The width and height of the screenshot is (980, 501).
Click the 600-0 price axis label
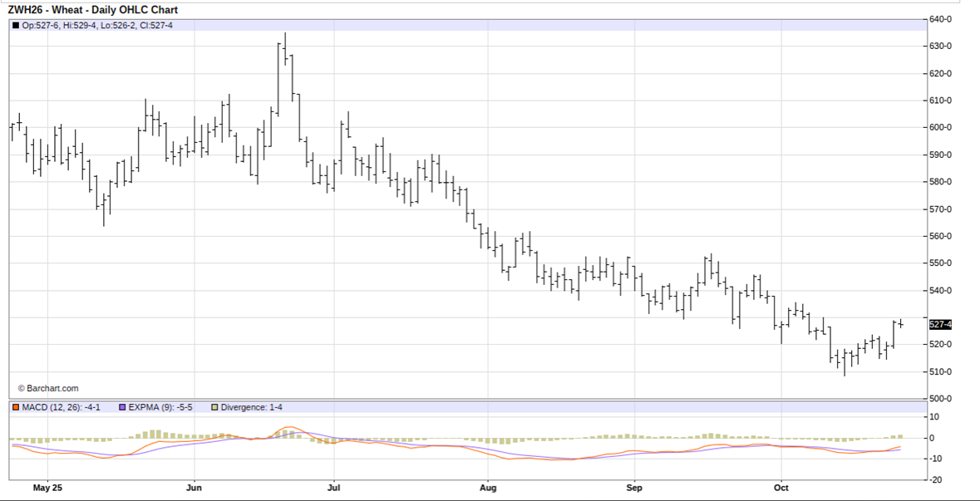click(941, 127)
